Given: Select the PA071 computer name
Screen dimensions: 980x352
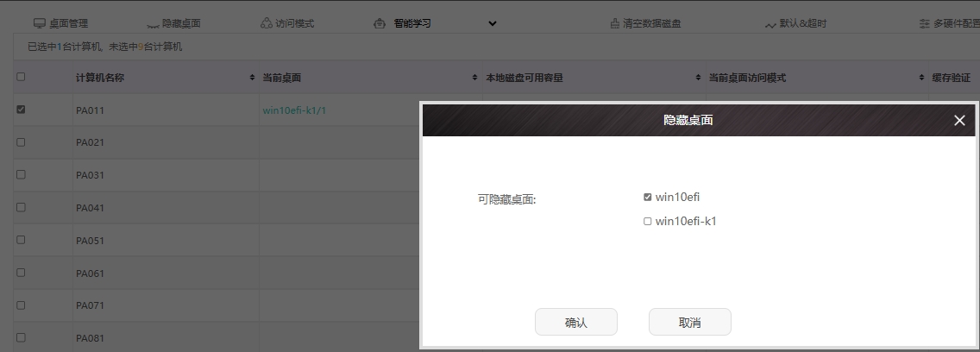Looking at the screenshot, I should point(90,305).
